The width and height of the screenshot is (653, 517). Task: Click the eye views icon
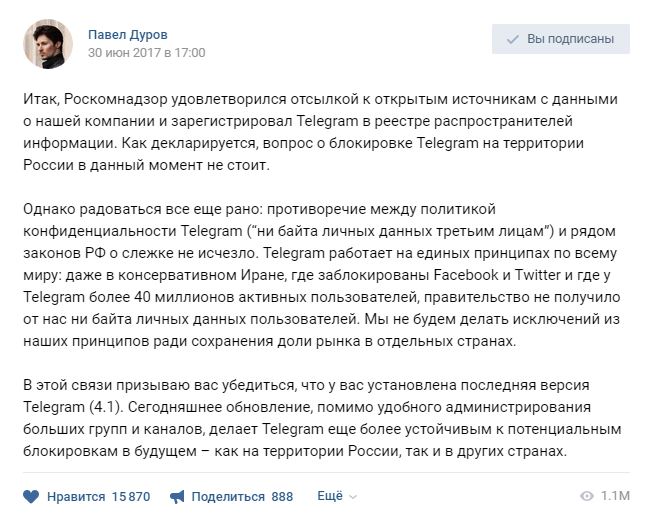click(587, 496)
